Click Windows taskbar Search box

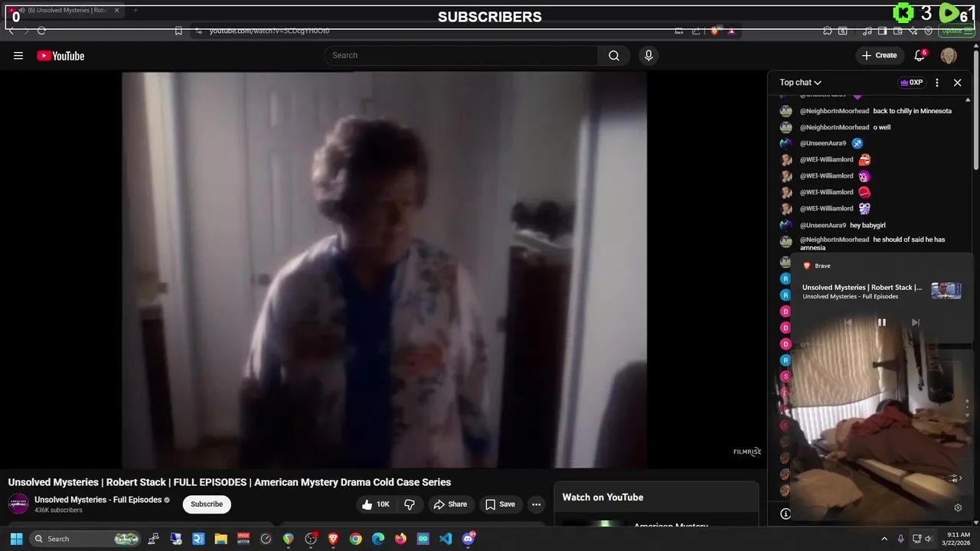(x=86, y=539)
